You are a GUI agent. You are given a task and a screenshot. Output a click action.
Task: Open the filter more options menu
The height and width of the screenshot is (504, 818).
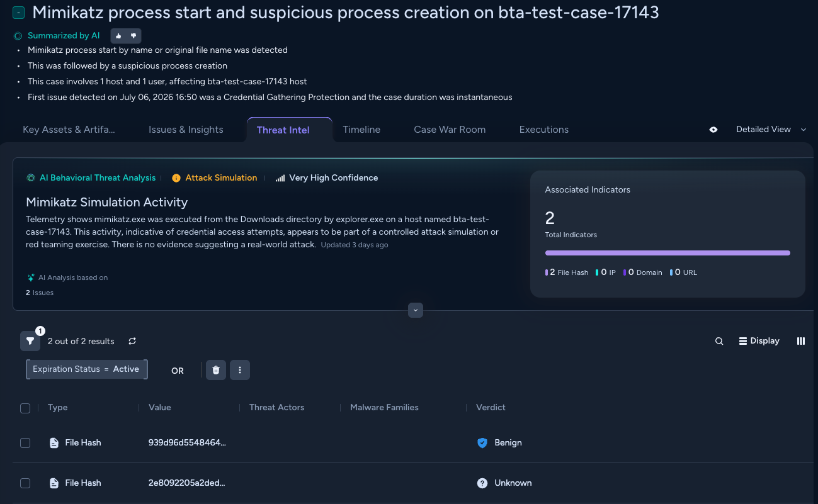pyautogui.click(x=240, y=370)
